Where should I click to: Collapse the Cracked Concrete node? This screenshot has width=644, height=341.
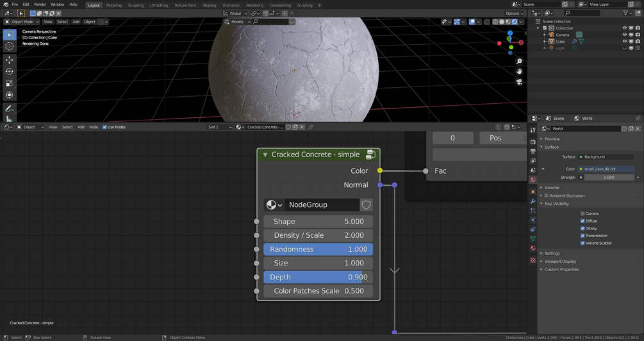[x=265, y=154]
